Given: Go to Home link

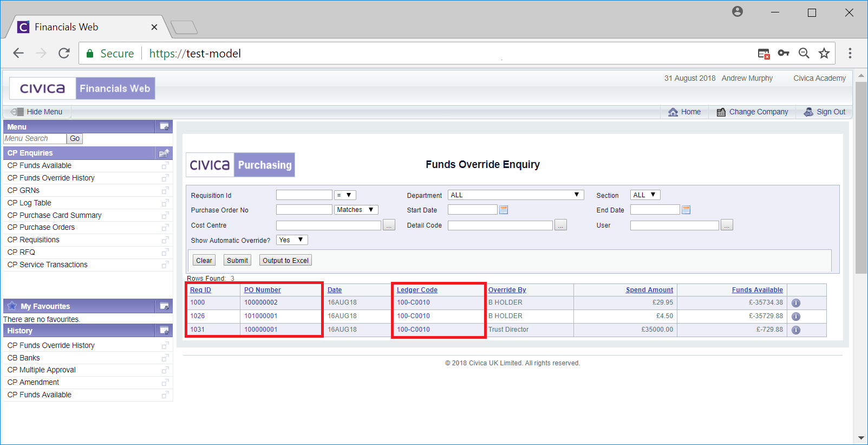Looking at the screenshot, I should tap(684, 112).
